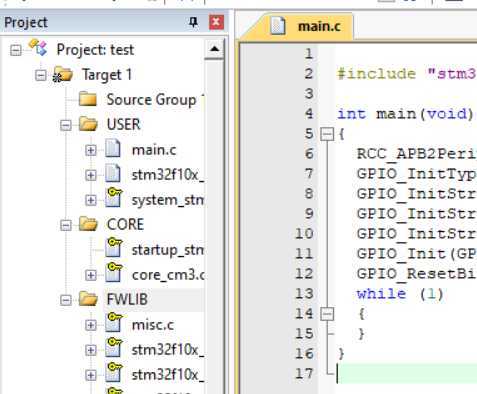Close the Project panel with the red X
Screen dimensions: 477x394
[x=216, y=22]
